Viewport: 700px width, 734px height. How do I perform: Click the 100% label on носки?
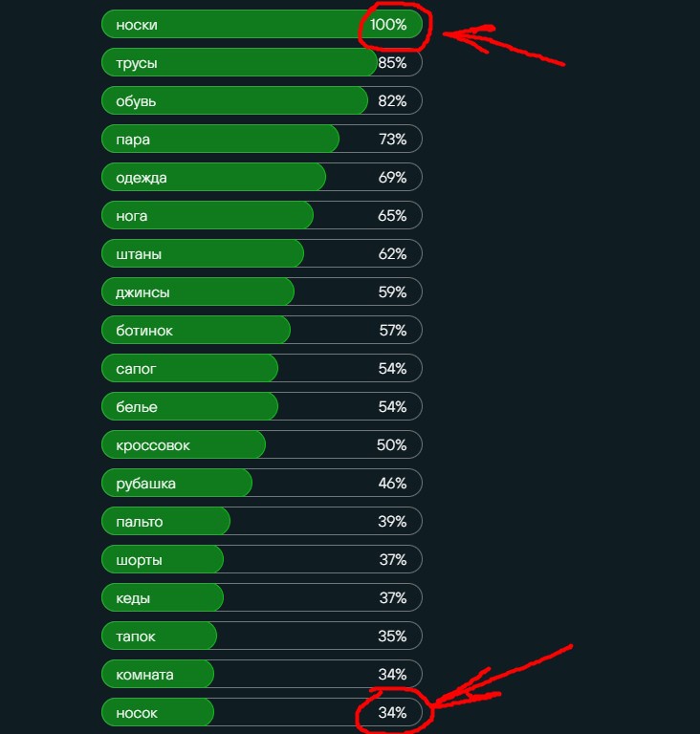pos(388,24)
